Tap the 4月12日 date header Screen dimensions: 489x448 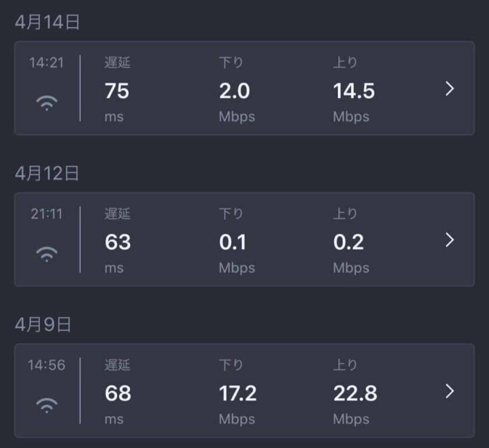point(47,173)
